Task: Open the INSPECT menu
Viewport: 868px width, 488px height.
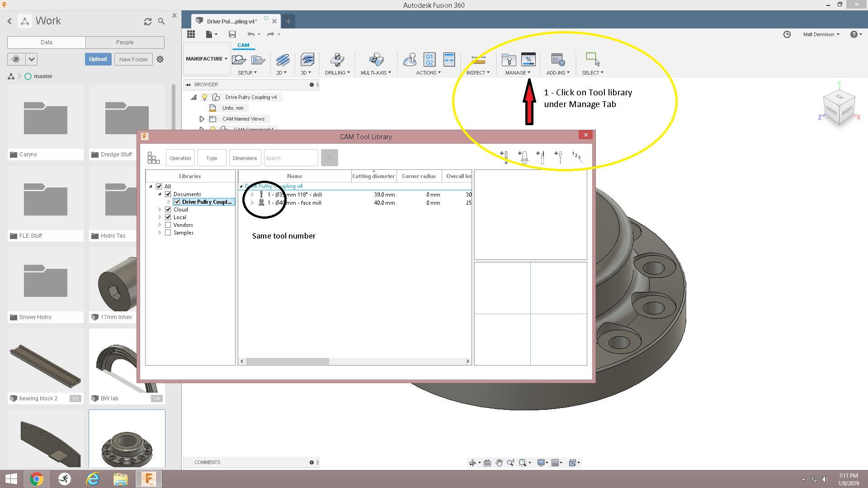Action: (478, 73)
